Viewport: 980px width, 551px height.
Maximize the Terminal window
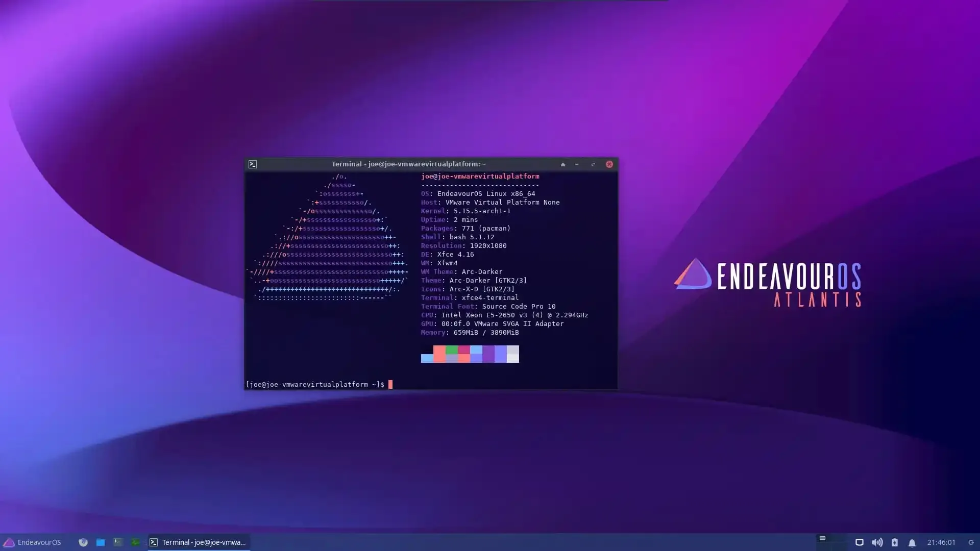(593, 164)
